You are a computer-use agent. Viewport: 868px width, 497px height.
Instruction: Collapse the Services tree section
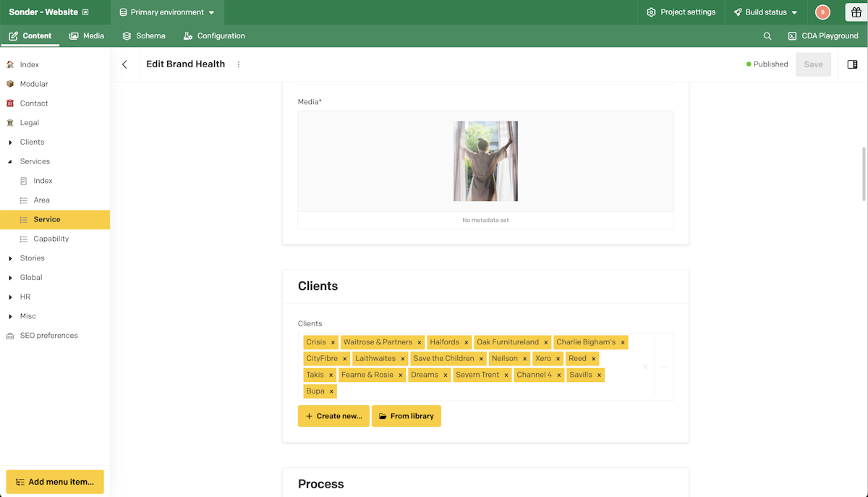click(10, 162)
